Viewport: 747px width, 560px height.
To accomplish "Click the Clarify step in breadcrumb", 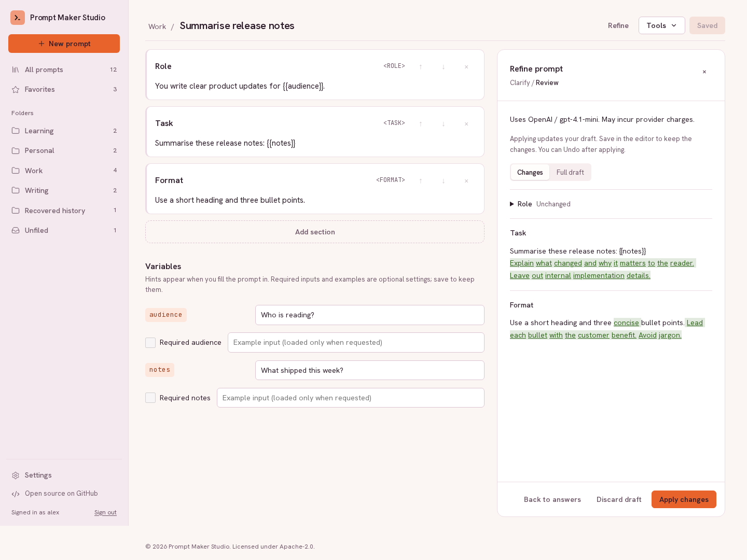I will point(520,83).
